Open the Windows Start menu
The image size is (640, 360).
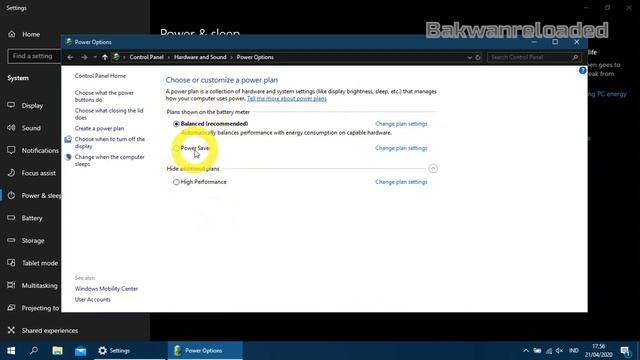(11, 351)
